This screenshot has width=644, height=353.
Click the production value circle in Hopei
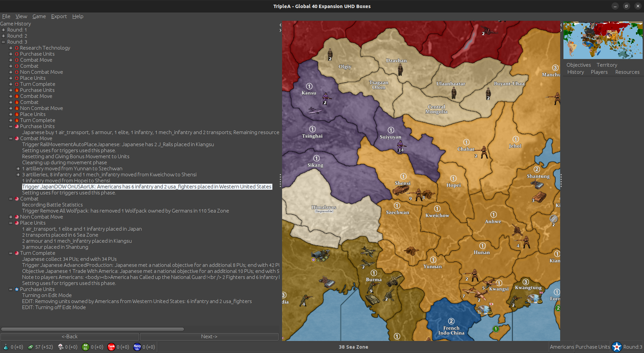pyautogui.click(x=453, y=178)
